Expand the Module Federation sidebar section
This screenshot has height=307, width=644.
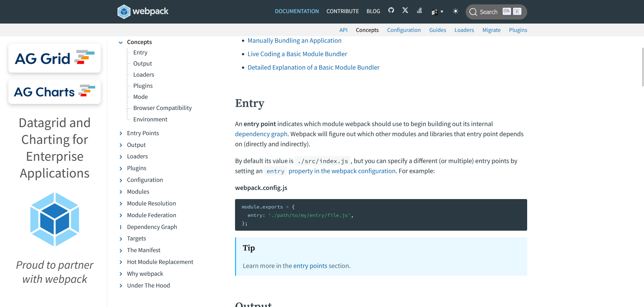pyautogui.click(x=121, y=216)
